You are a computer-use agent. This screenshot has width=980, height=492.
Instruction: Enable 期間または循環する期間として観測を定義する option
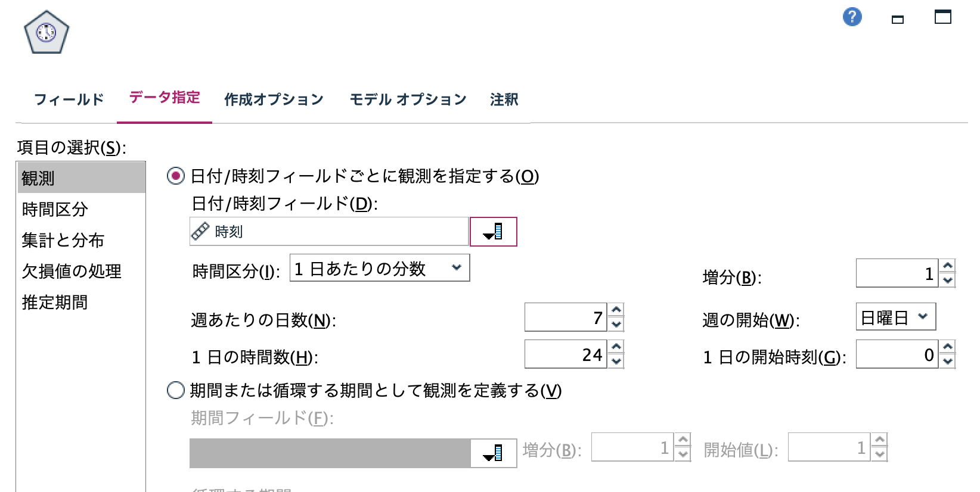175,391
